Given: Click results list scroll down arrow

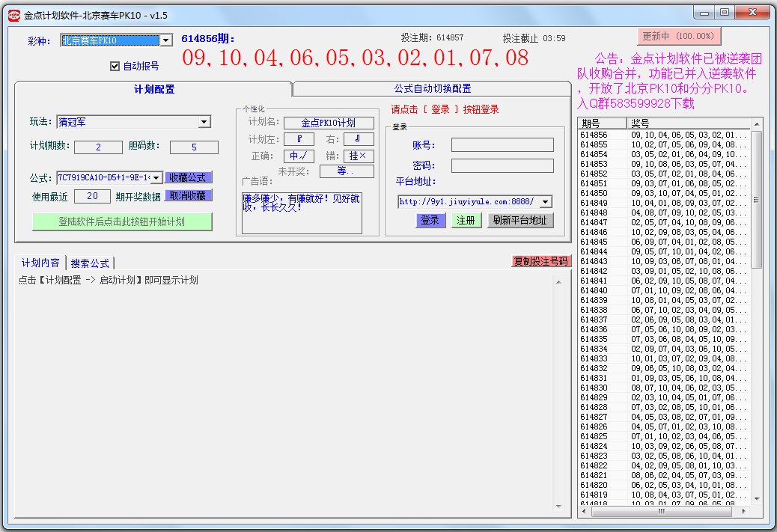Looking at the screenshot, I should 757,499.
